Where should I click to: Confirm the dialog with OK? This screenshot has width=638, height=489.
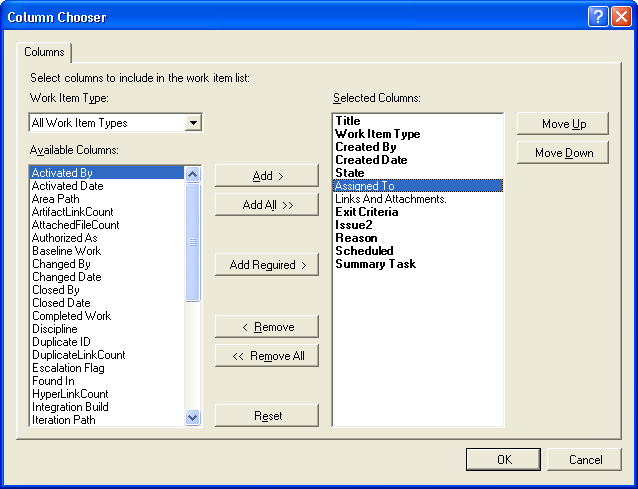pos(503,460)
